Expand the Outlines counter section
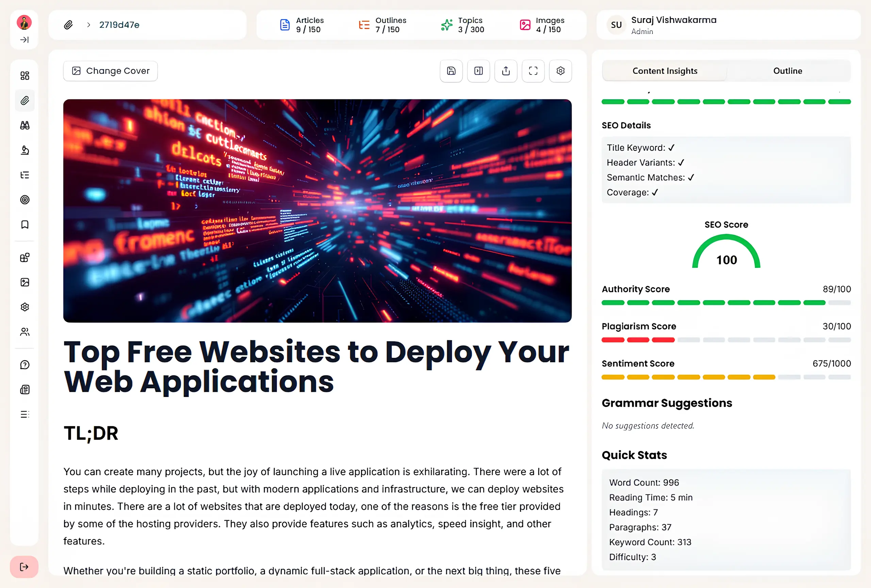 pyautogui.click(x=382, y=25)
